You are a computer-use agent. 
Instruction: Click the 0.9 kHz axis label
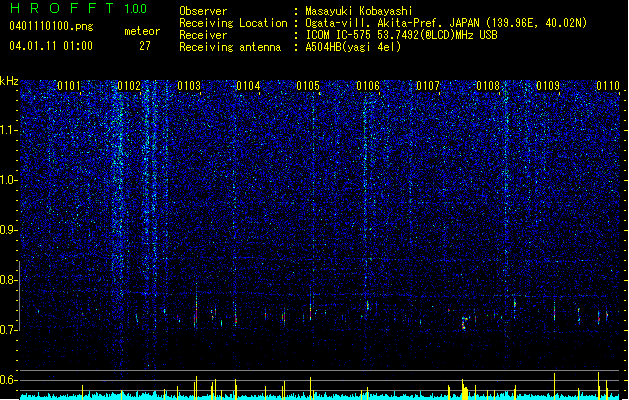pos(9,230)
